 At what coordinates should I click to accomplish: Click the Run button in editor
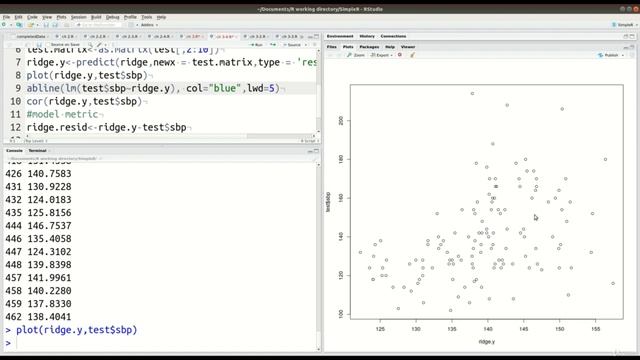click(x=257, y=44)
